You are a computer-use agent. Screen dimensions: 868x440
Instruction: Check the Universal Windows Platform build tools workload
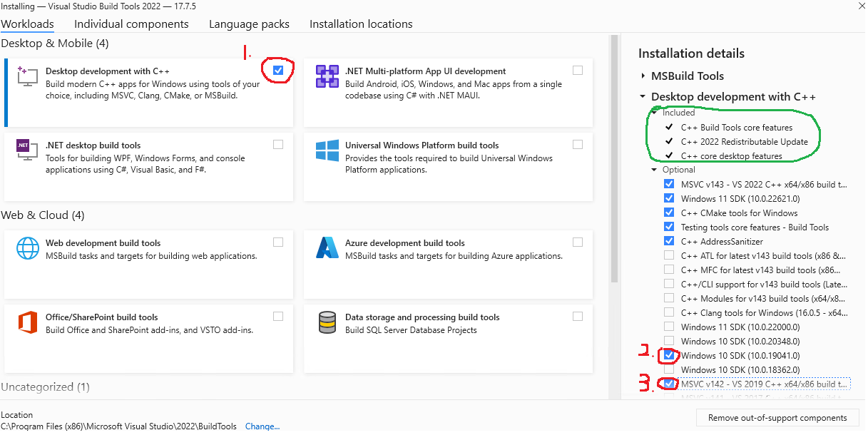(578, 144)
